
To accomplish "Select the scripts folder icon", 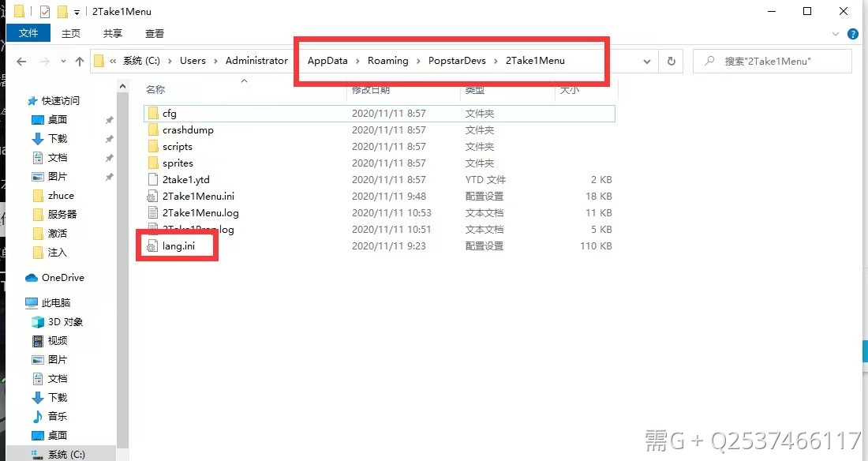I will pyautogui.click(x=153, y=147).
